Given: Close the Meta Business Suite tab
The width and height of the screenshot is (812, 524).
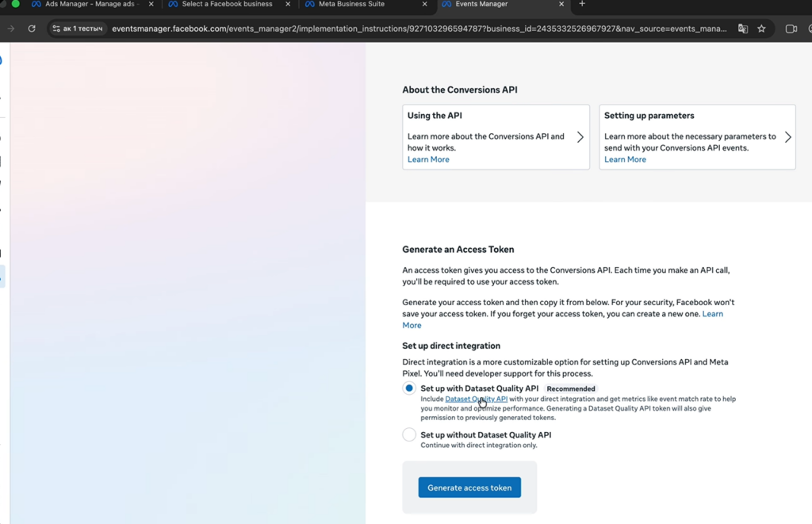Looking at the screenshot, I should pyautogui.click(x=425, y=4).
